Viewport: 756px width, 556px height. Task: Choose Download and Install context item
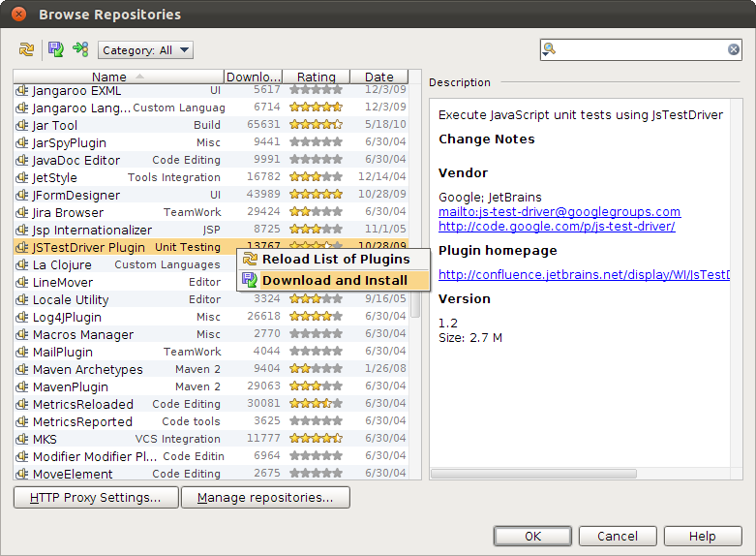[x=333, y=280]
